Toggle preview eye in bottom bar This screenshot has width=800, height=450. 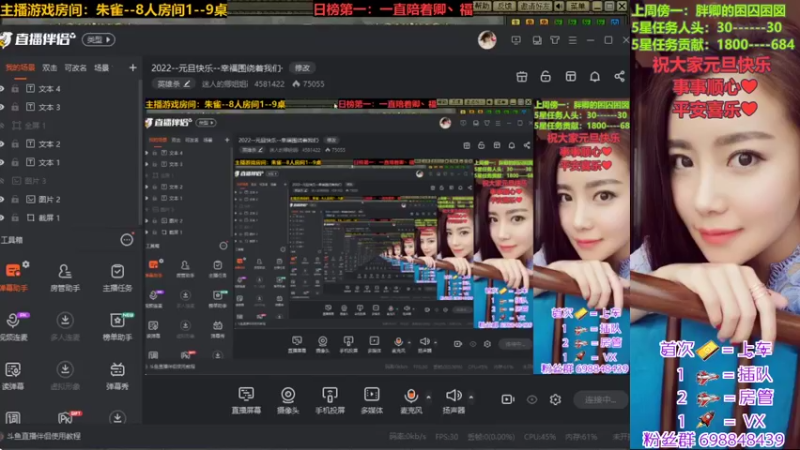[532, 399]
